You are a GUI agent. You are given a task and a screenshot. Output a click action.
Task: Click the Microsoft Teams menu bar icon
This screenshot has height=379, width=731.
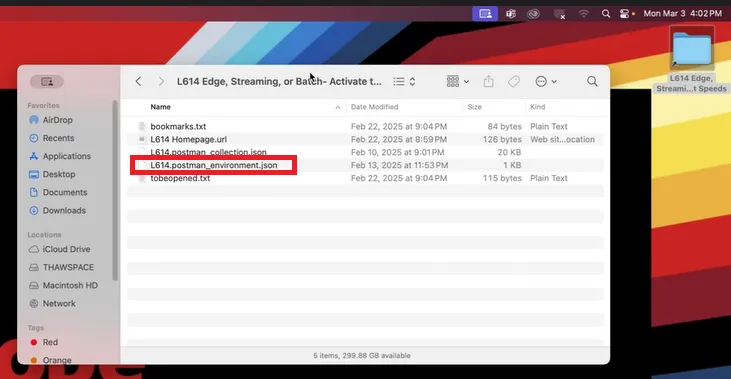coord(511,14)
